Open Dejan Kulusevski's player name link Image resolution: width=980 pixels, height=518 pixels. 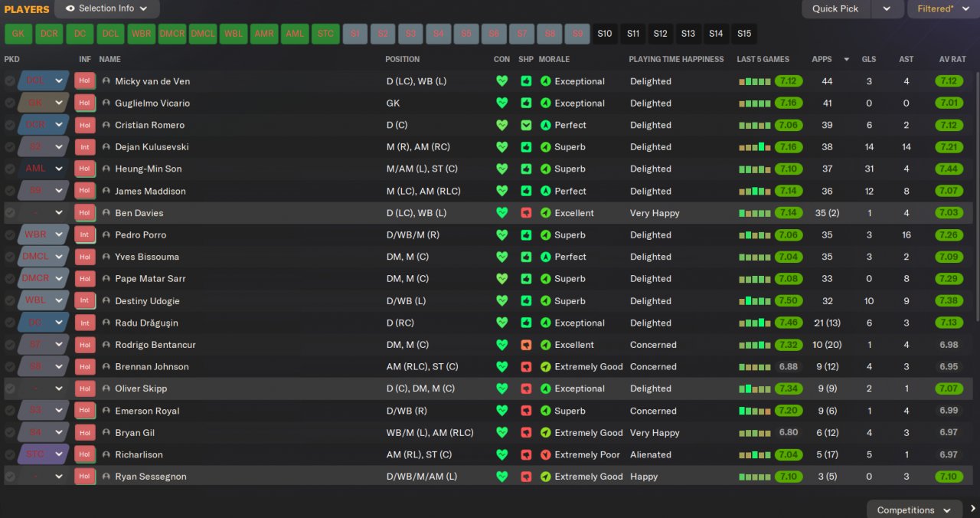(x=152, y=147)
